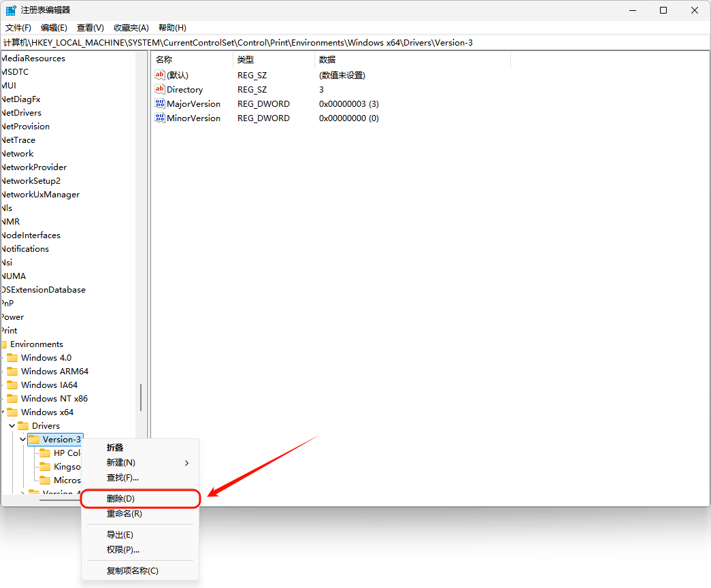Select 复制项名称(C) from context menu

tap(132, 570)
